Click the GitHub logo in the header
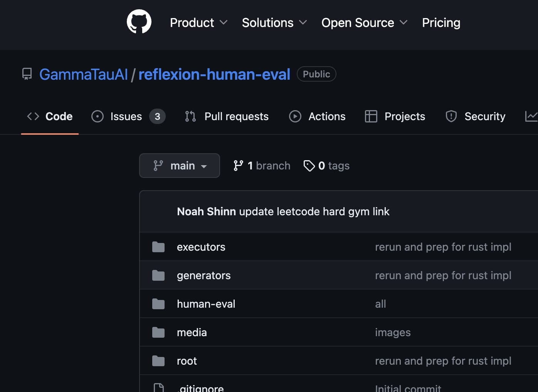Image resolution: width=538 pixels, height=392 pixels. coord(139,22)
